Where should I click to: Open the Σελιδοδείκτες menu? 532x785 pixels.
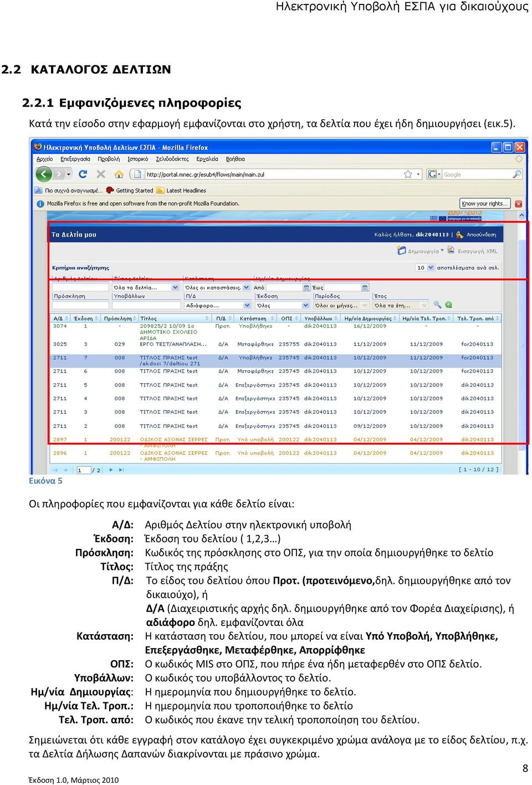(x=172, y=159)
